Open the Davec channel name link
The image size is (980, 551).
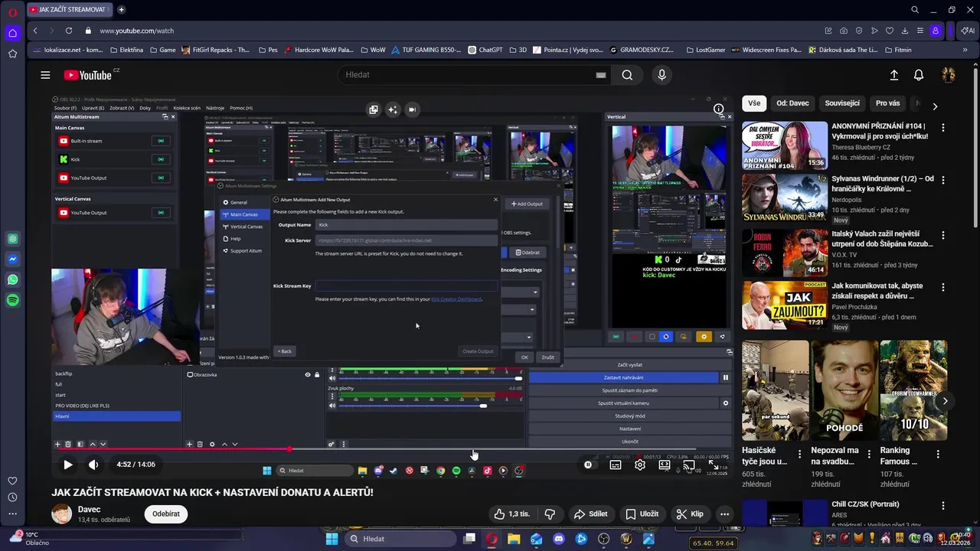(x=90, y=510)
